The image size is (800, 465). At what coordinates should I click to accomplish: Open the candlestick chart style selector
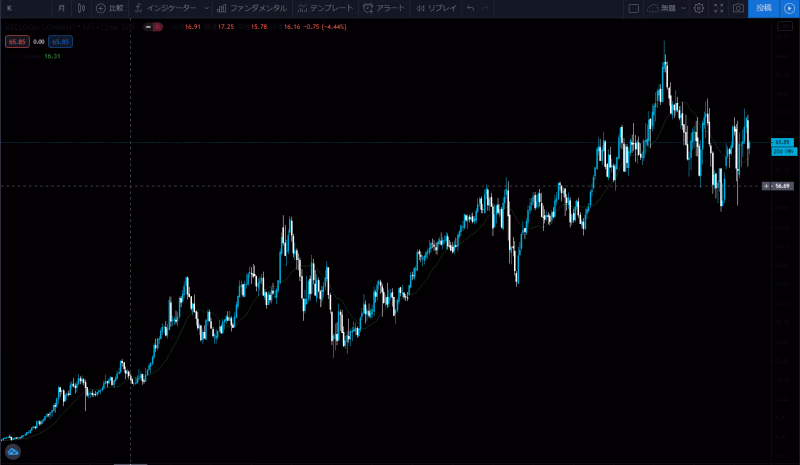click(81, 8)
